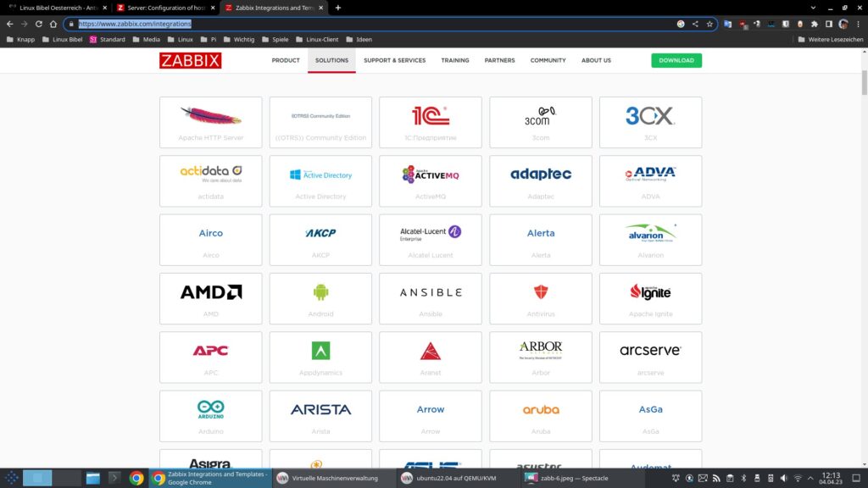
Task: Open the actidata integration card
Action: coord(210,181)
